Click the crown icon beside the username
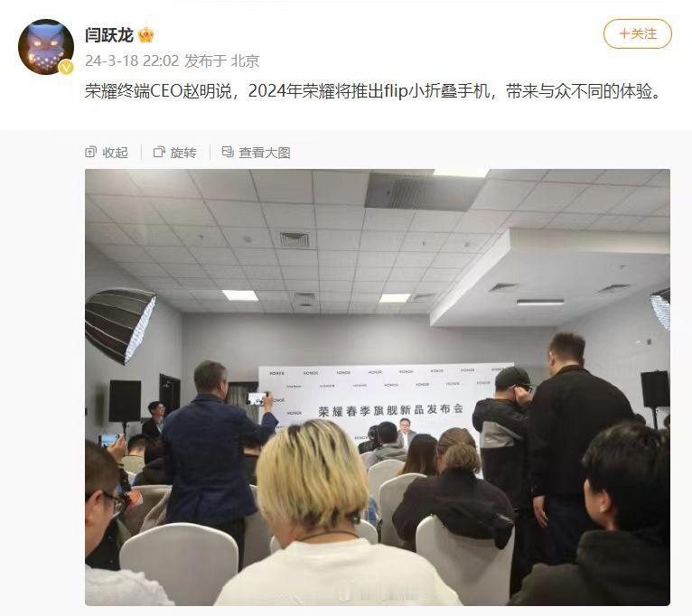This screenshot has width=692, height=616. point(146,35)
